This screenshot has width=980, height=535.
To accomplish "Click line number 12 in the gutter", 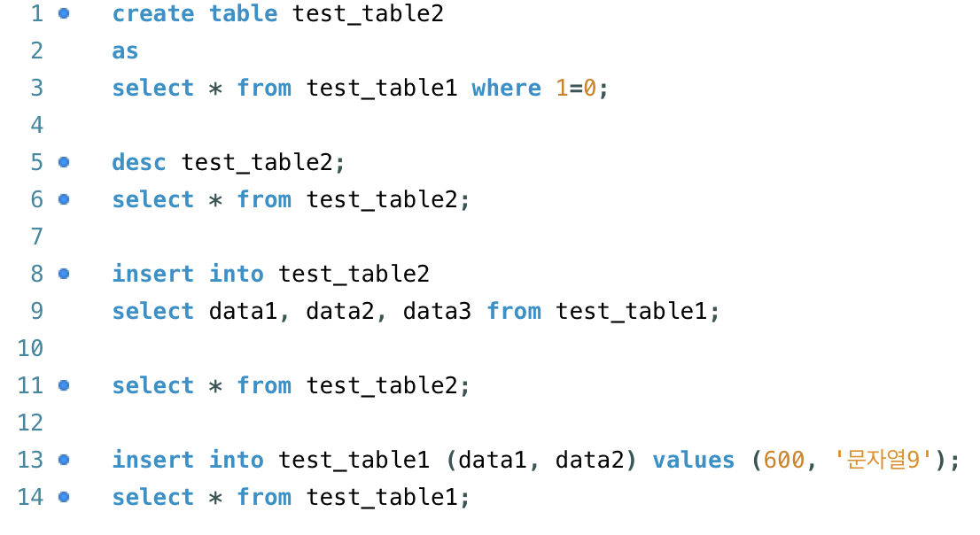I will (x=31, y=423).
